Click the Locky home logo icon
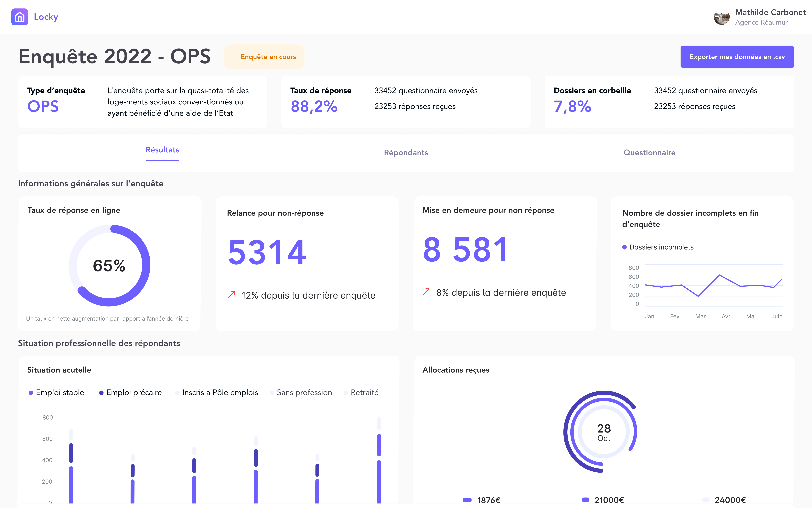Image resolution: width=812 pixels, height=508 pixels. click(19, 17)
